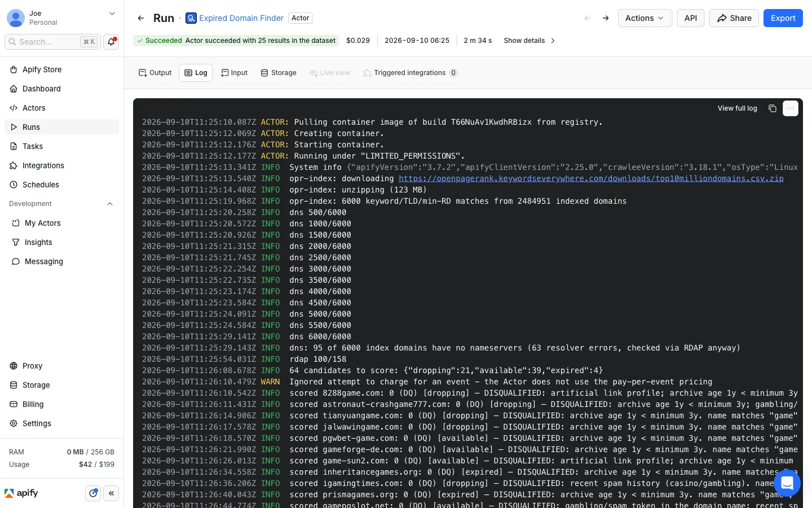This screenshot has height=508, width=812.
Task: Expand the Joe Personal account dropdown
Action: click(112, 14)
